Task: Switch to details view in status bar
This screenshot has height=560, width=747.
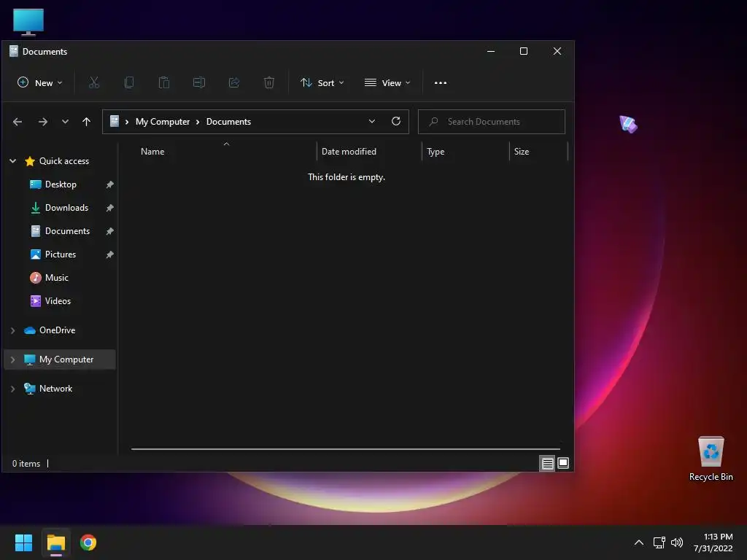Action: [x=547, y=463]
